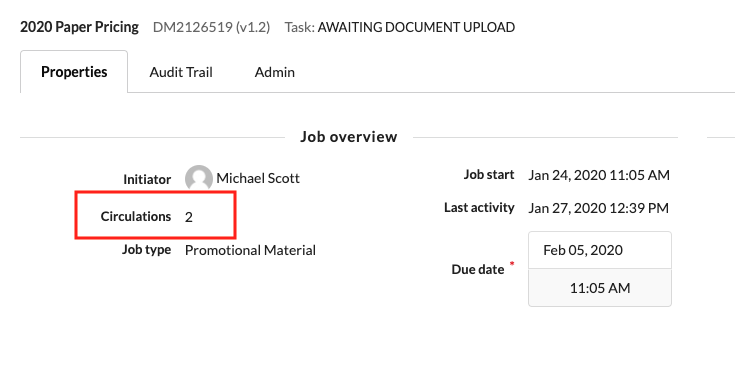Click the Due date label

478,269
